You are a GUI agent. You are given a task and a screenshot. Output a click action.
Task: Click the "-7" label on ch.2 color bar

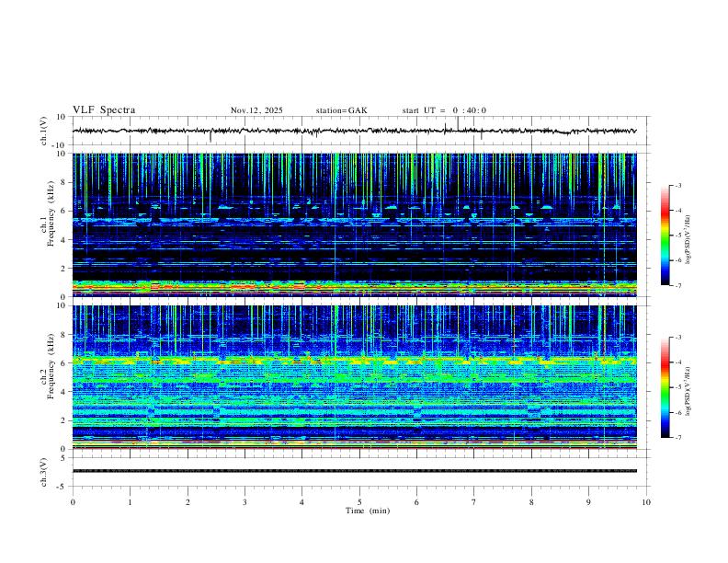pyautogui.click(x=677, y=437)
